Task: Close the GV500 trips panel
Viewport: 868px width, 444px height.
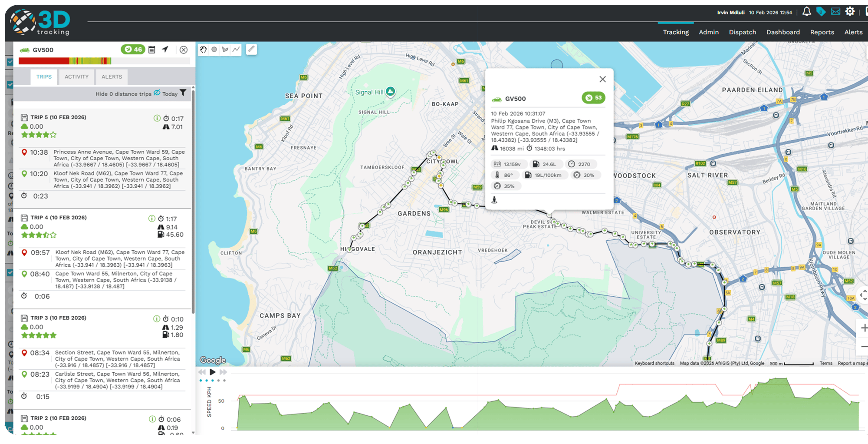Action: click(184, 50)
